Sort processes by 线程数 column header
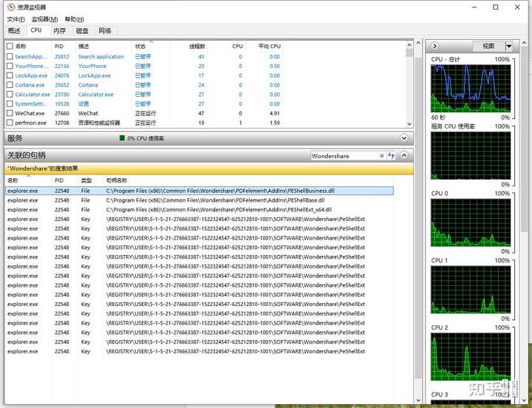The image size is (532, 408). tap(197, 46)
